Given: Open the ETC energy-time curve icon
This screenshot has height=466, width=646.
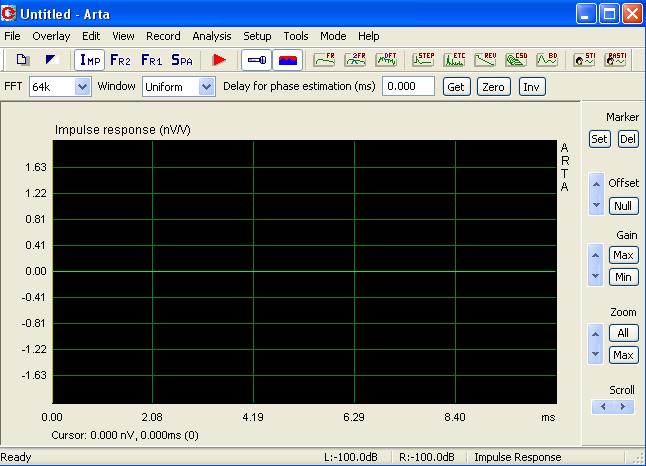Looking at the screenshot, I should tap(454, 60).
